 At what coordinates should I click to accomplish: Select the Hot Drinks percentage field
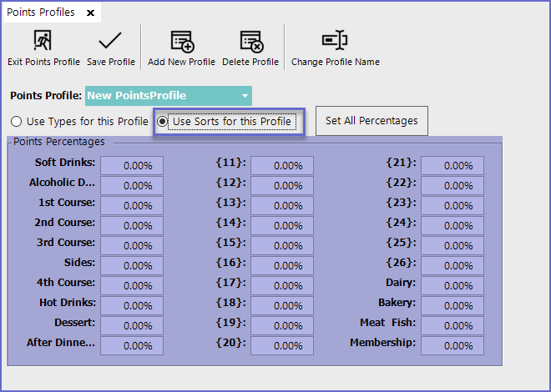click(132, 305)
